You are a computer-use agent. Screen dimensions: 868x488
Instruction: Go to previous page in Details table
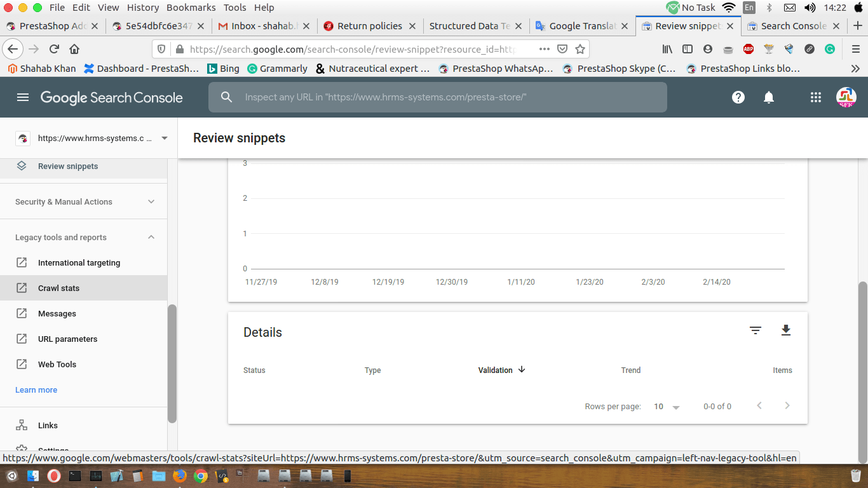coord(759,405)
